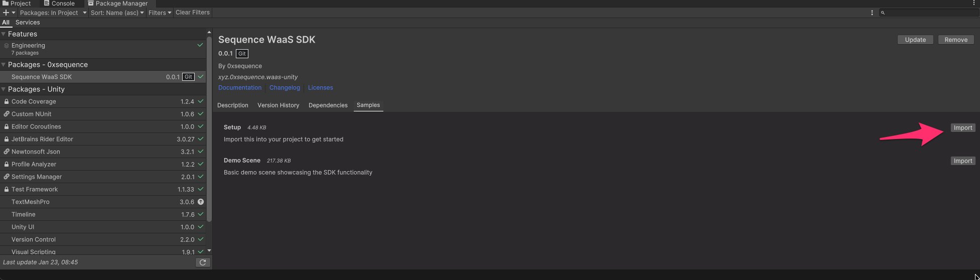Import the Setup sample

[963, 128]
